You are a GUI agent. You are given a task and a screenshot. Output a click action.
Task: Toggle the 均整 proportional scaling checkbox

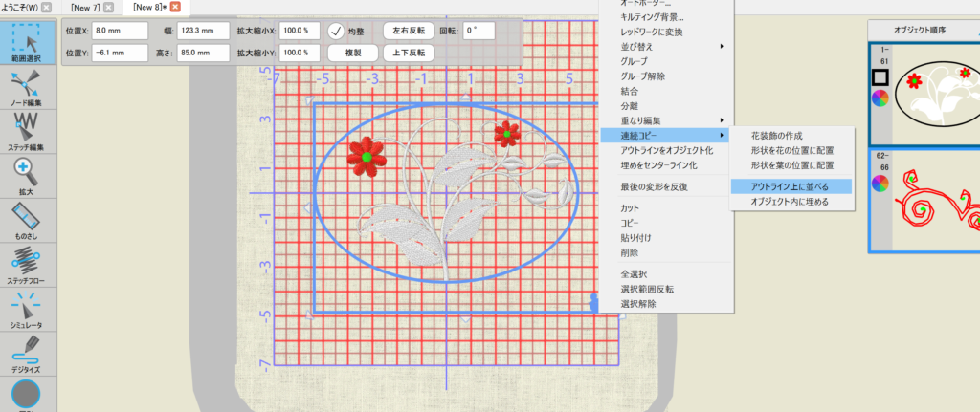coord(337,31)
